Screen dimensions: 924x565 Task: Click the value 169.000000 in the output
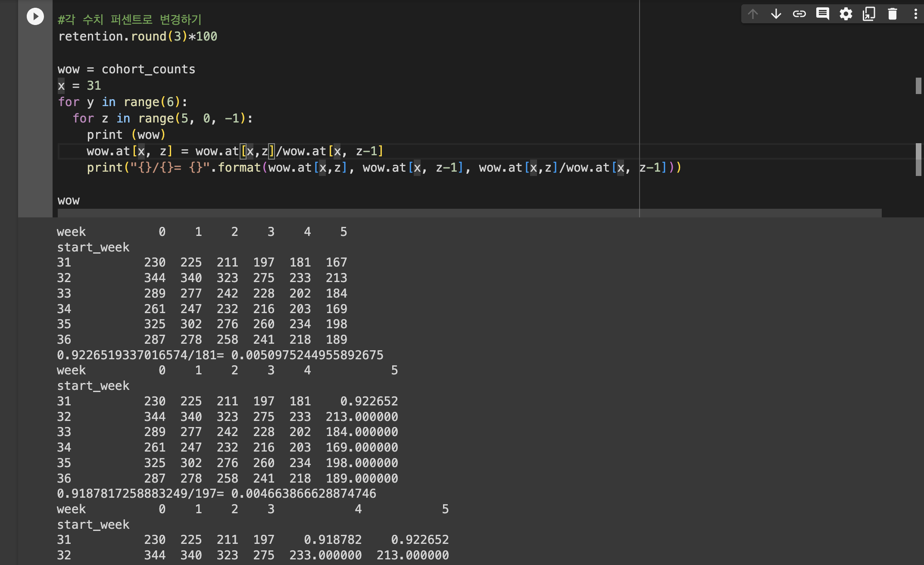(x=362, y=447)
